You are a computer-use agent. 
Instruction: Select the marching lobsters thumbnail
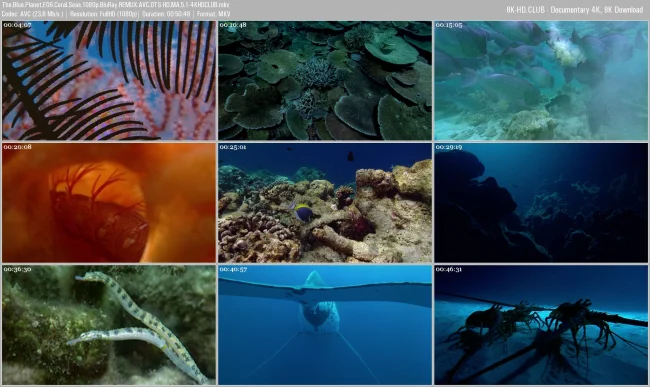541,325
